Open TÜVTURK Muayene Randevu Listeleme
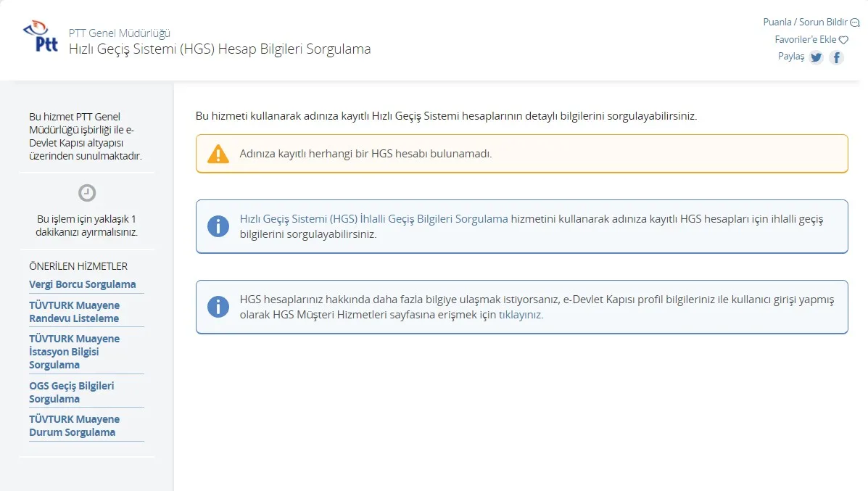The width and height of the screenshot is (868, 491). 74,312
